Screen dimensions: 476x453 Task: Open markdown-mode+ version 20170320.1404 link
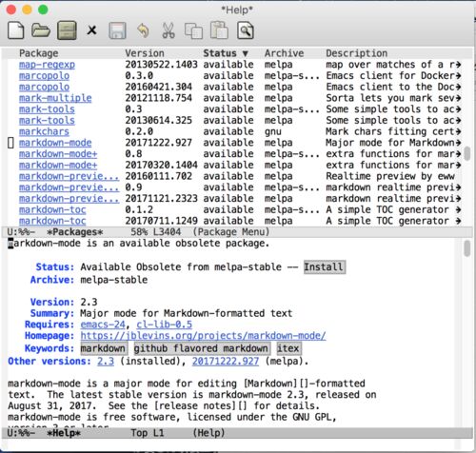coord(58,165)
